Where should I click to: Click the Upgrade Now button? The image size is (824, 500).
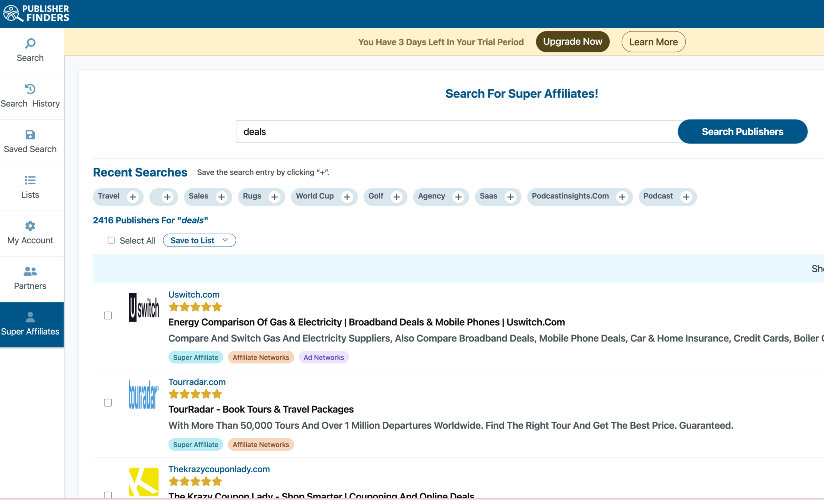pos(573,42)
